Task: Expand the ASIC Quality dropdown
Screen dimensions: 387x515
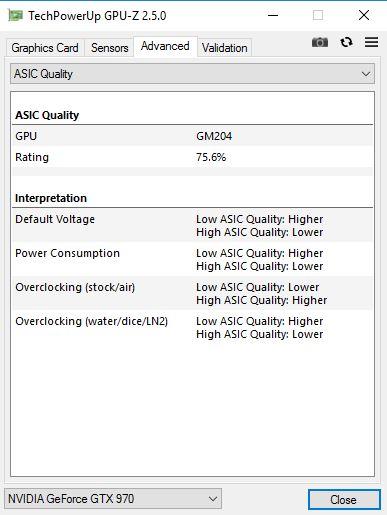Action: click(192, 74)
